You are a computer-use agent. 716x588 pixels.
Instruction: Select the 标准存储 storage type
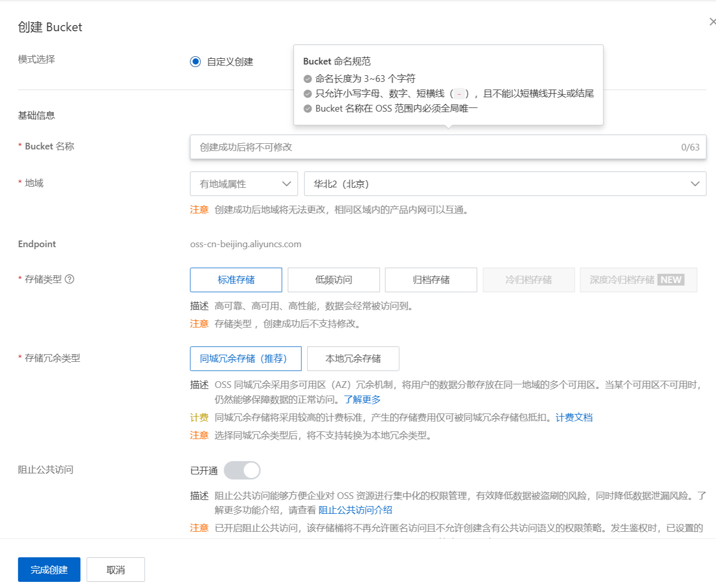(236, 279)
